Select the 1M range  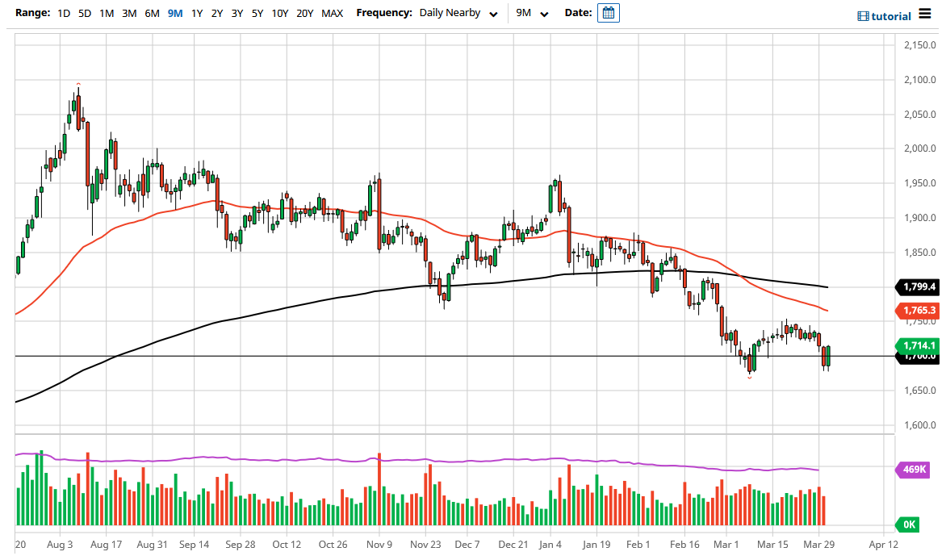pos(107,13)
